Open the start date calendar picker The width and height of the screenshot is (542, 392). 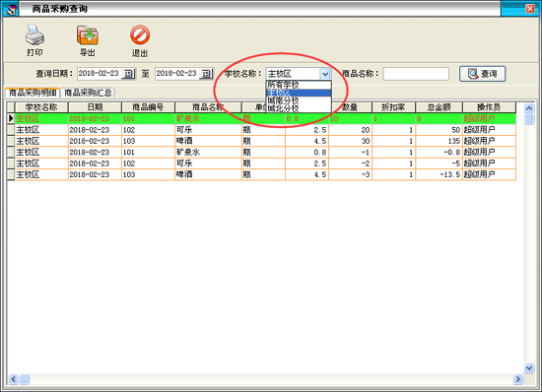(x=128, y=74)
